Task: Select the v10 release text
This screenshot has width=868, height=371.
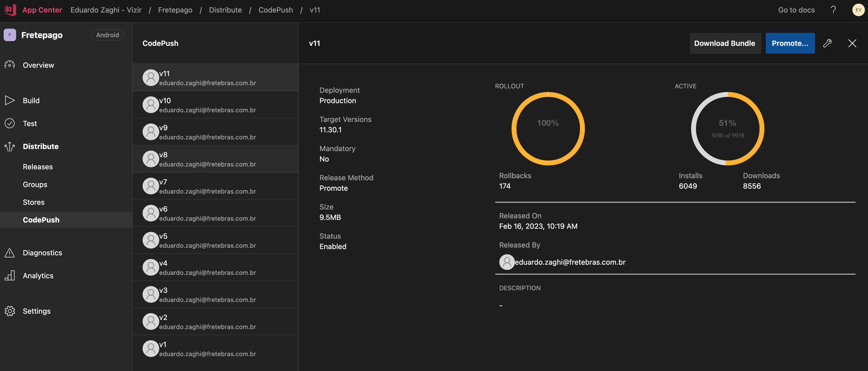Action: (x=165, y=101)
